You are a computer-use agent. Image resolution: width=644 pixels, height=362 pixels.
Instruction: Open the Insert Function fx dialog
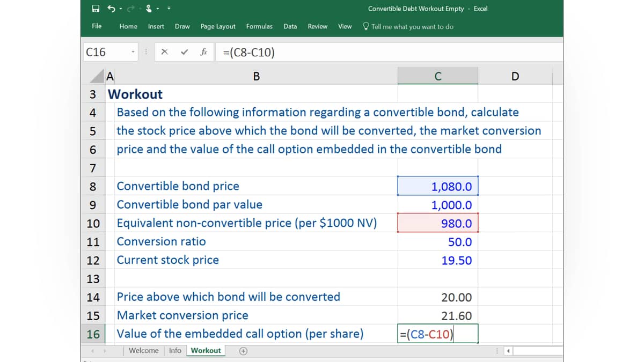click(204, 53)
